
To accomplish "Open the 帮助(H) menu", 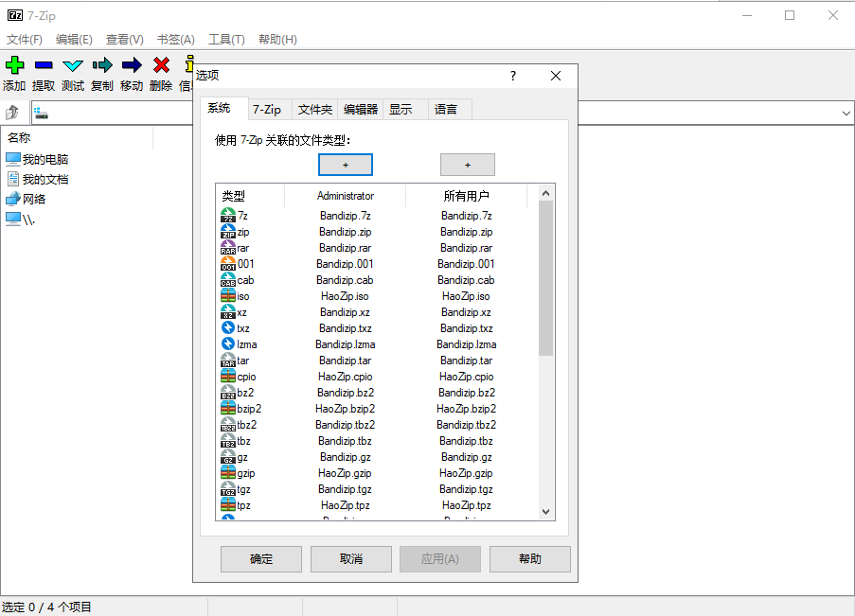I will click(x=277, y=39).
